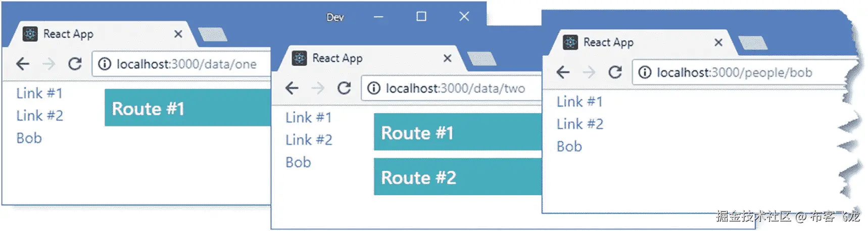Click the localhost:3000/data/two address bar
This screenshot has height=231, width=868.
(x=451, y=88)
